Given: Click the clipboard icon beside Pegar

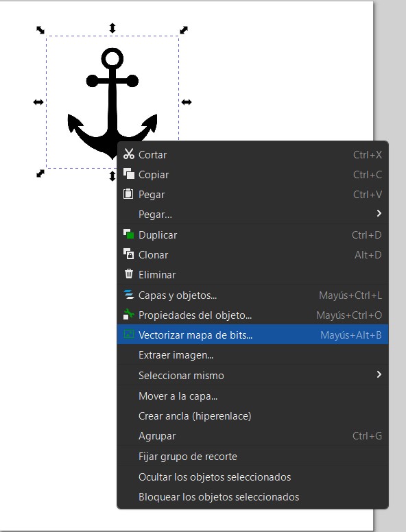Looking at the screenshot, I should pos(128,194).
